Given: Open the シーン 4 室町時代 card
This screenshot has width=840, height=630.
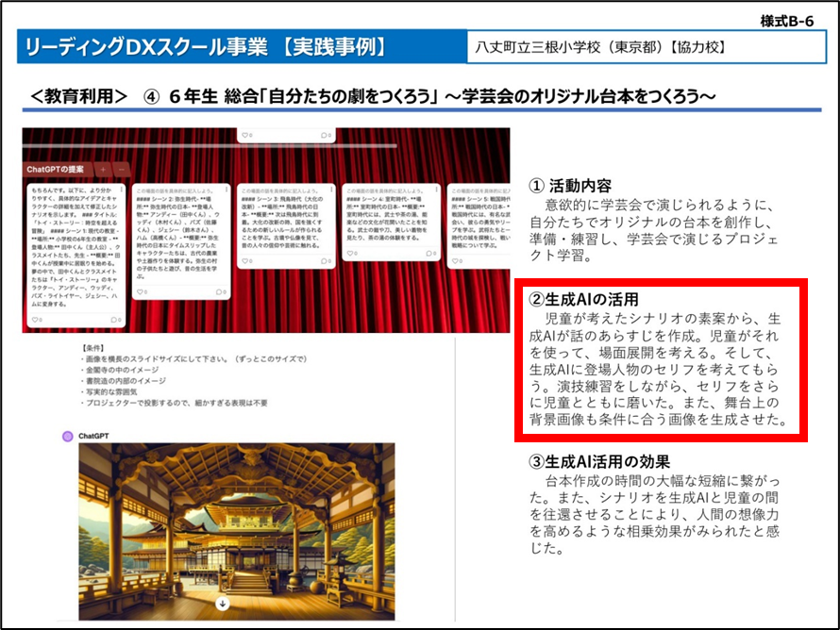Looking at the screenshot, I should point(391,223).
